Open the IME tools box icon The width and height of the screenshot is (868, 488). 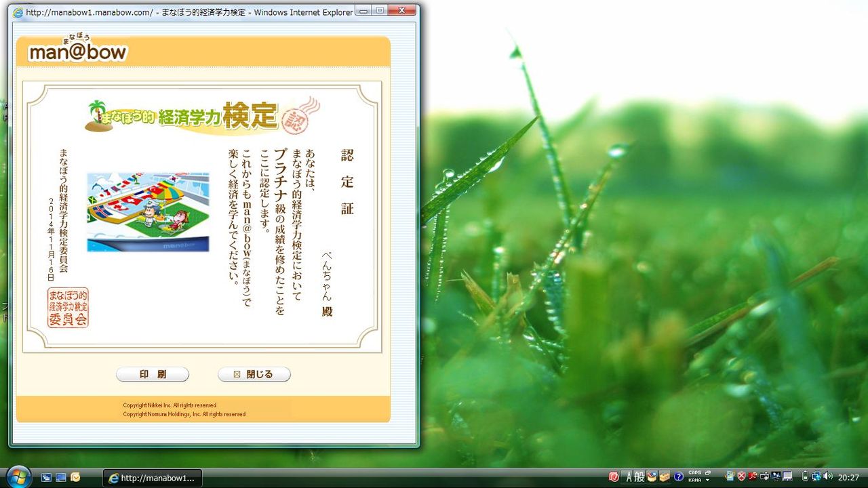pyautogui.click(x=665, y=476)
